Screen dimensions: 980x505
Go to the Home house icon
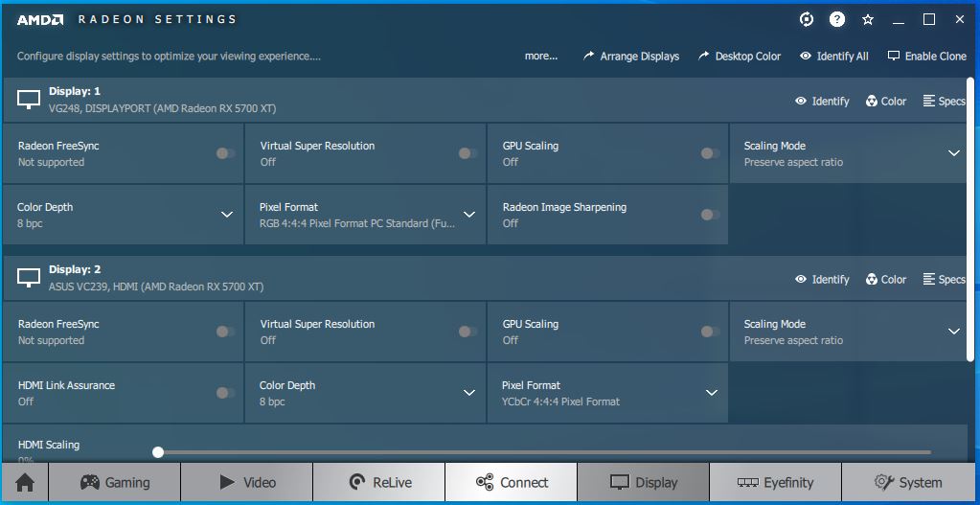(24, 482)
